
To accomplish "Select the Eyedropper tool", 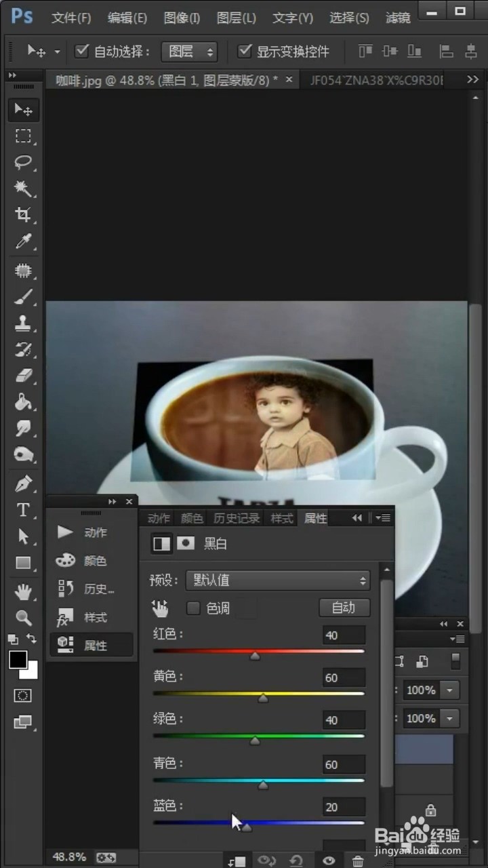I will point(23,242).
